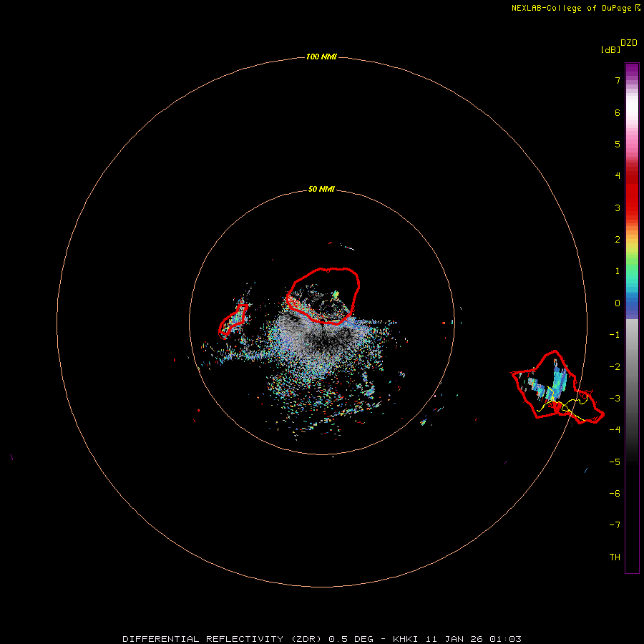Viewport: 644px width, 644px height.
Task: Click the -7 dB scale label
Action: tap(615, 525)
